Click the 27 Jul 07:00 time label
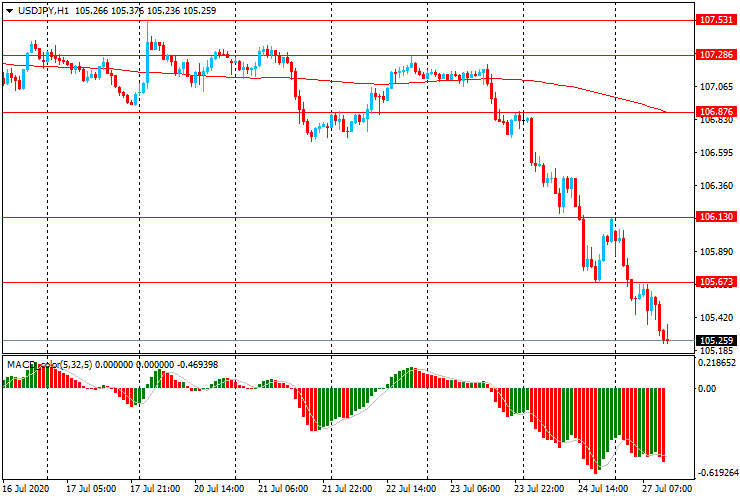 point(666,489)
